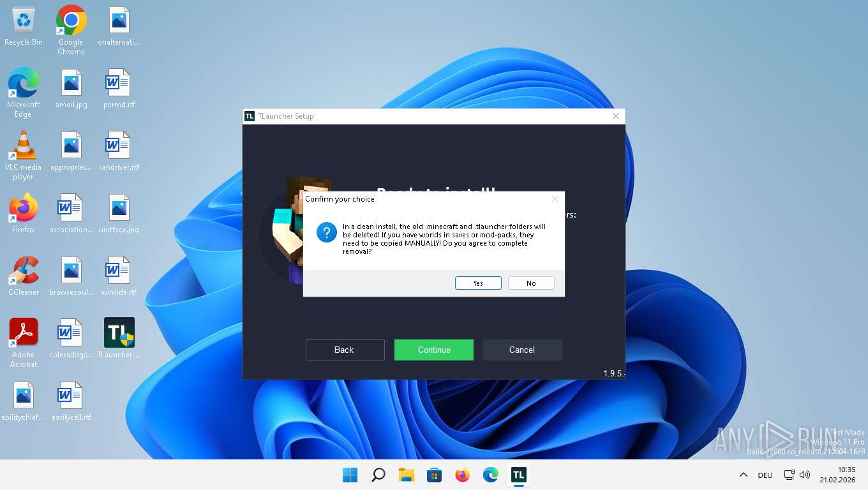Select the easilycell.rtf document file
The height and width of the screenshot is (490, 868).
71,401
